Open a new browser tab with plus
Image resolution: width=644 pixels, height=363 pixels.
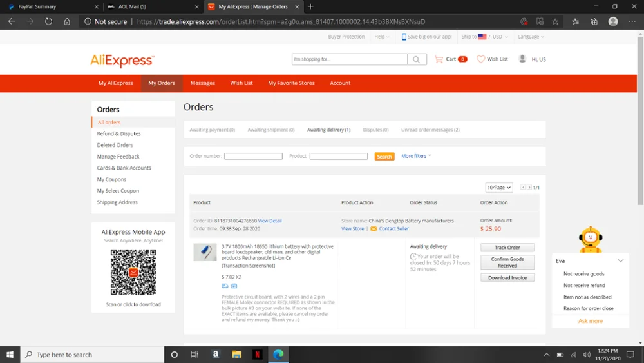[310, 6]
